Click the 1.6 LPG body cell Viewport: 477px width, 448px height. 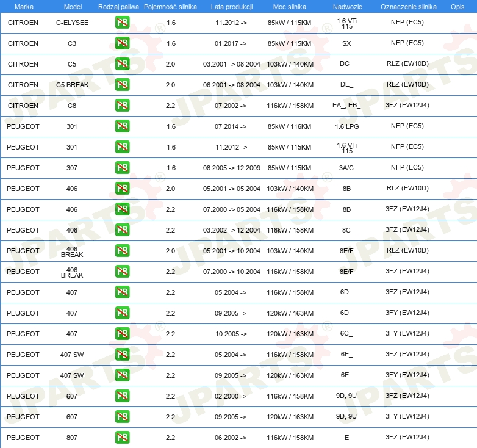click(347, 126)
